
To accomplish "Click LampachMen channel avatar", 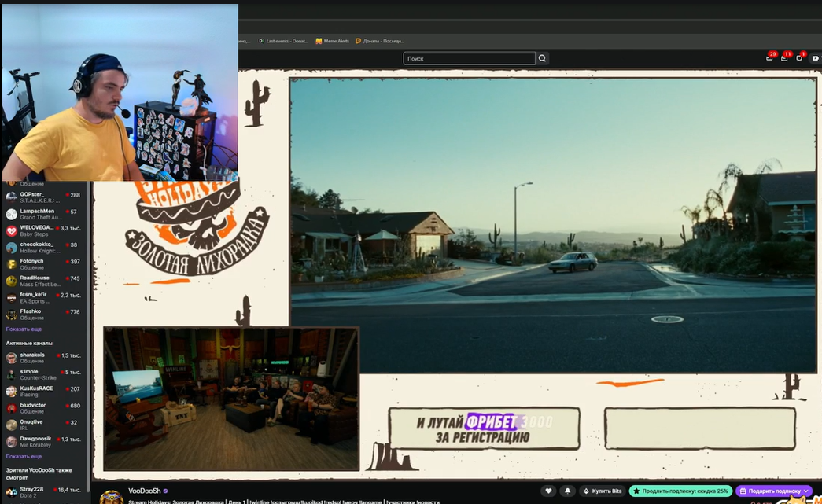I will point(12,215).
